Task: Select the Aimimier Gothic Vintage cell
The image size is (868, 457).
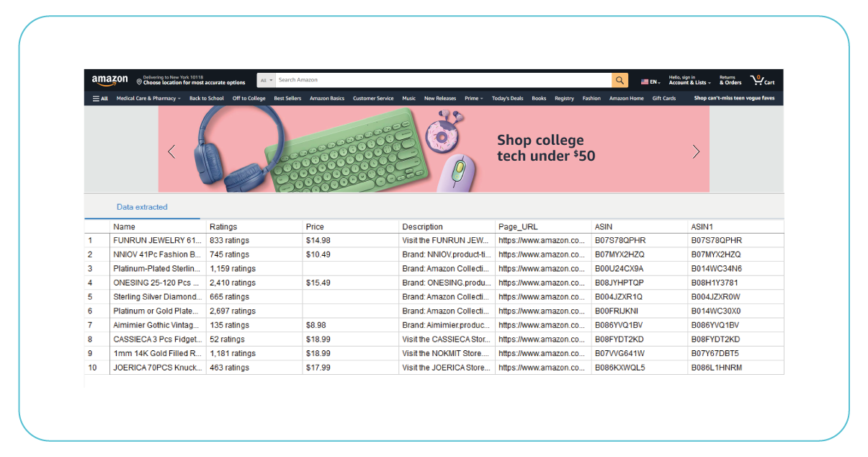Action: [x=158, y=325]
